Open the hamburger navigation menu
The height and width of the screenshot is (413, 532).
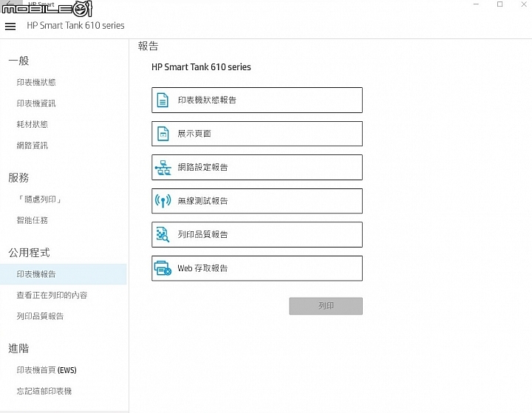point(10,26)
